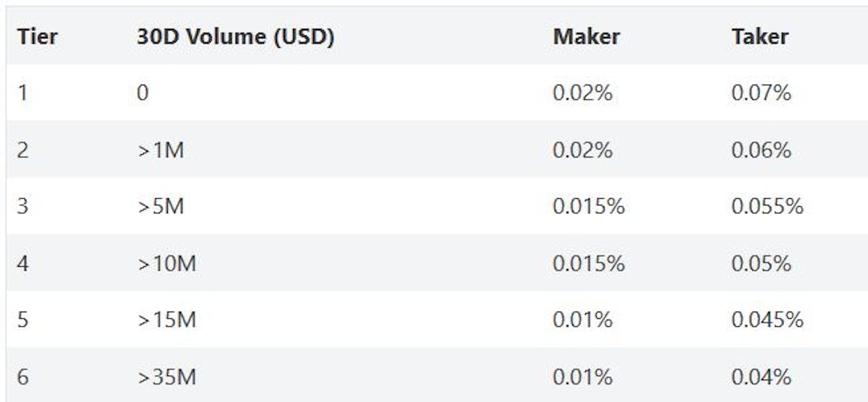Select tier 6 taker fee 0.04%

(761, 377)
